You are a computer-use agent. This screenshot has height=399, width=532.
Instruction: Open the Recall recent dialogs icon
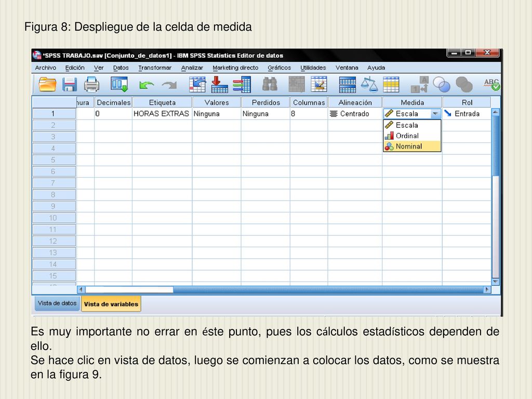[119, 84]
